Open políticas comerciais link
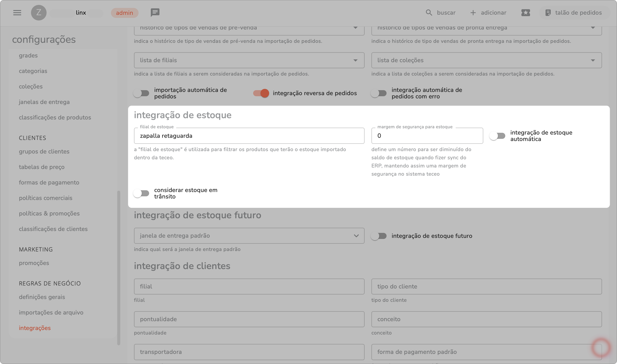617x364 pixels. [x=46, y=198]
